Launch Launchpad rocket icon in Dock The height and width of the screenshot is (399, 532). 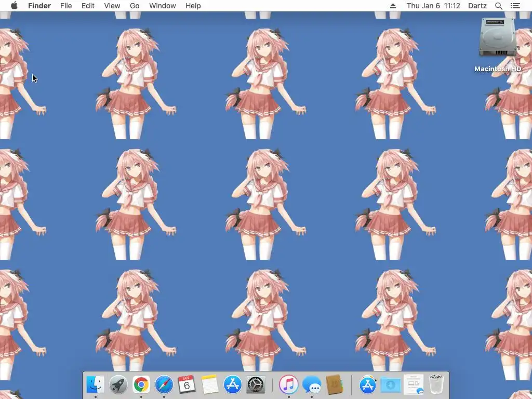(118, 385)
